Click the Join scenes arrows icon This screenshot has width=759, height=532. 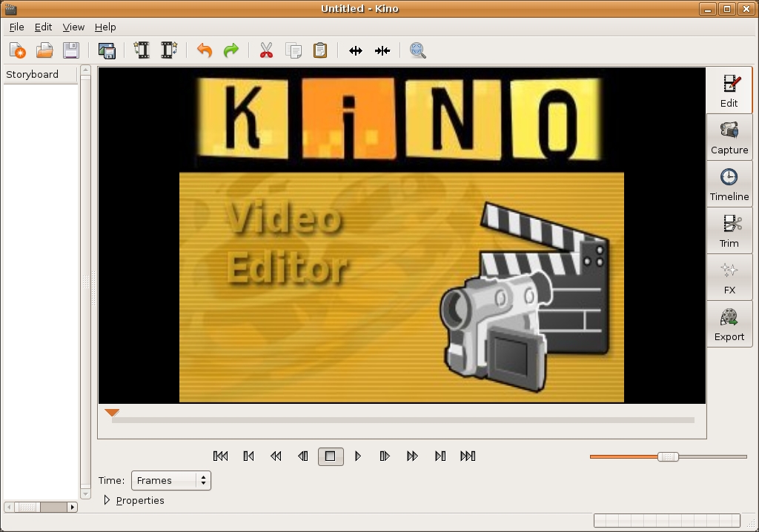click(382, 50)
